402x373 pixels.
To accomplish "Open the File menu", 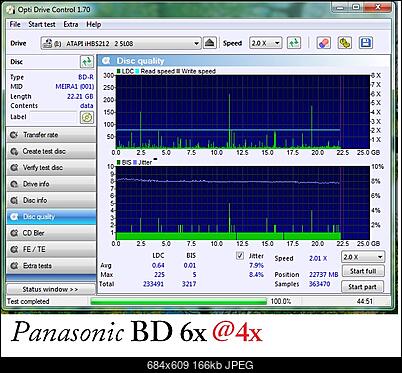I will click(x=15, y=24).
